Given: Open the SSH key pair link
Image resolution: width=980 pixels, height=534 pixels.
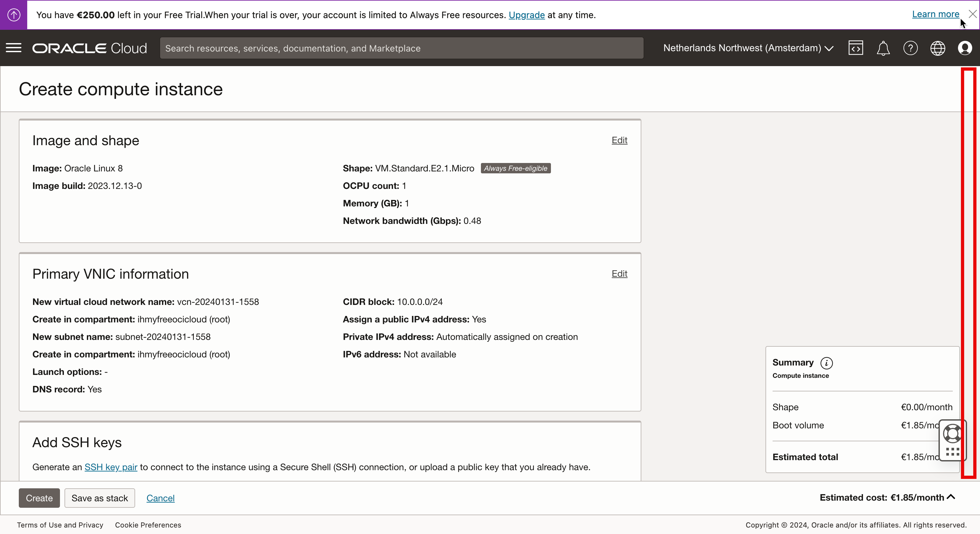Looking at the screenshot, I should point(111,467).
